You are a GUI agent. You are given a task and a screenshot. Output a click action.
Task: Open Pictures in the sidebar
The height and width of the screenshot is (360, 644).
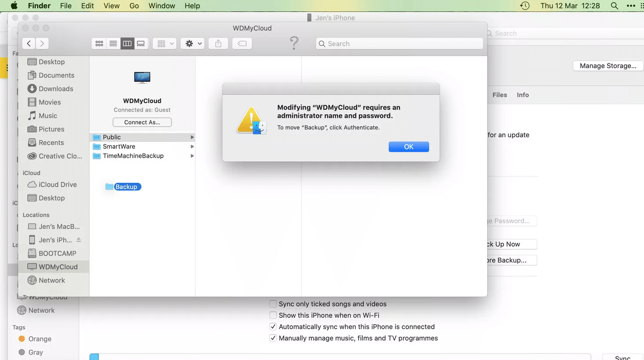46,129
